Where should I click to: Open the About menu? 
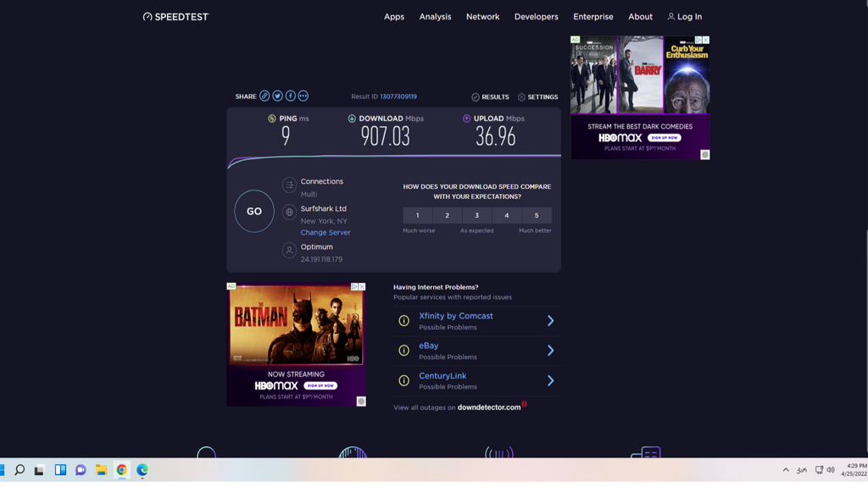click(641, 17)
